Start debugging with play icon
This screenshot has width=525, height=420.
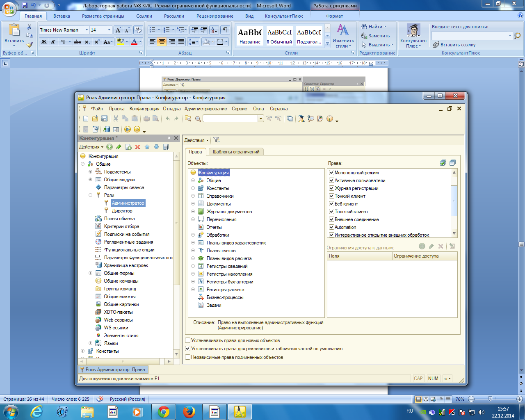pyautogui.click(x=128, y=129)
